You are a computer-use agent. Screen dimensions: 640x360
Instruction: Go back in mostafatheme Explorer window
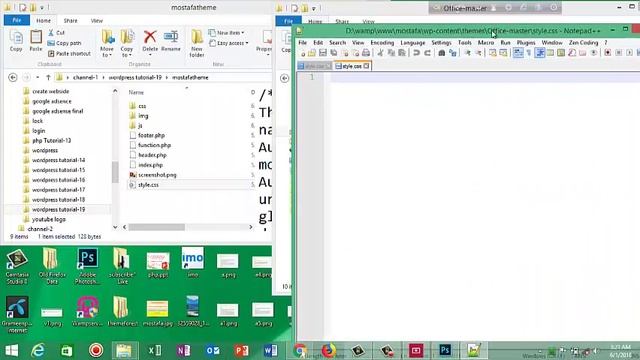[x=13, y=77]
